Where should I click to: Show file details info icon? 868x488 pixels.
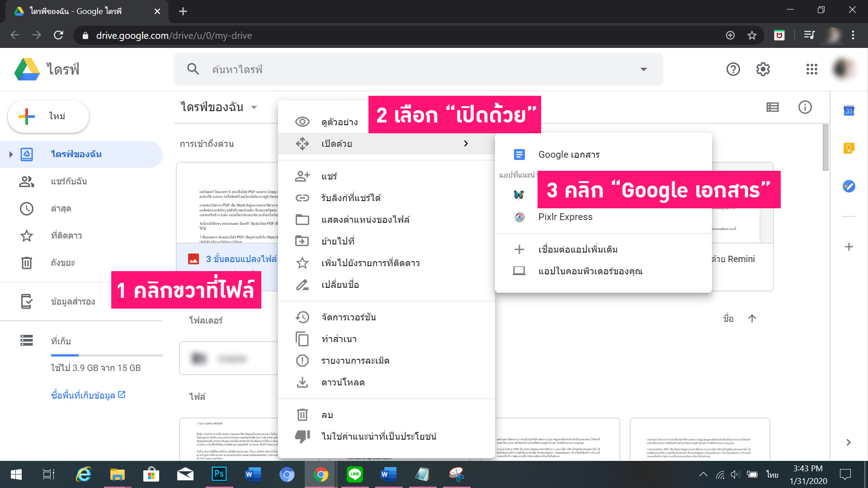tap(805, 107)
